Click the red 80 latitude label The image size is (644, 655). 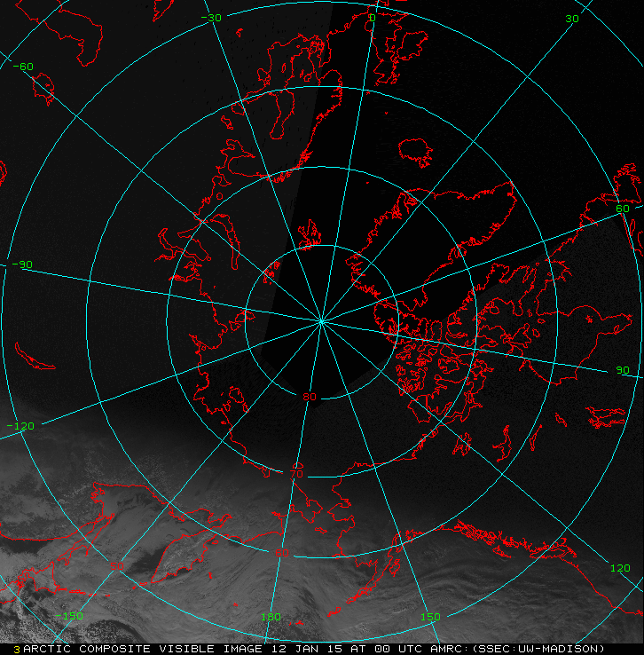pos(310,397)
